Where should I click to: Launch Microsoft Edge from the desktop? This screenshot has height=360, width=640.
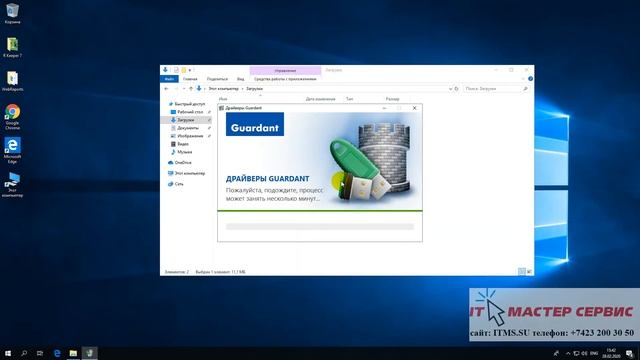pos(12,150)
